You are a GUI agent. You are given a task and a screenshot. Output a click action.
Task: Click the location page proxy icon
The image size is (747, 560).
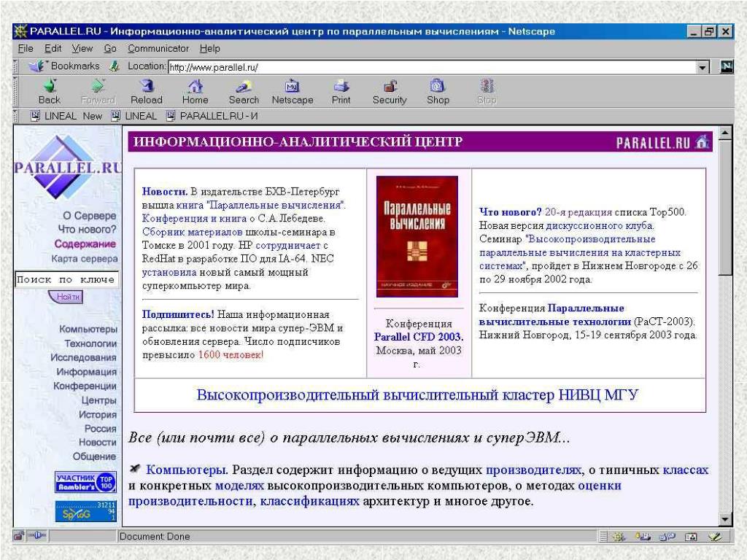114,66
